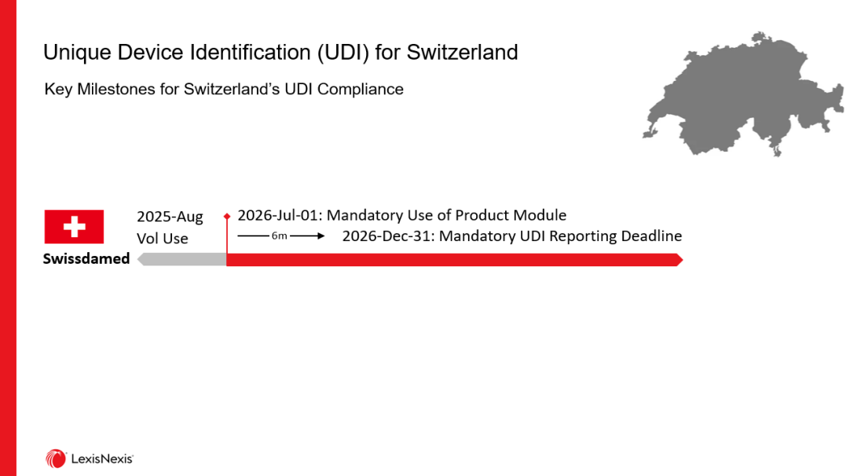
Task: Click the Swiss flag icon
Action: (x=74, y=227)
